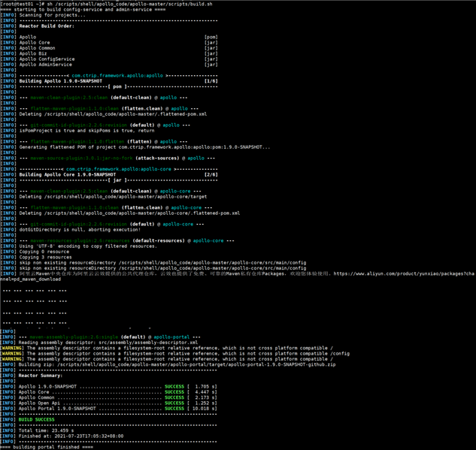This screenshot has width=476, height=450.
Task: Click 'com.ctrip.framework.apollo:apollo-core' cyan artifact header
Action: point(119,169)
